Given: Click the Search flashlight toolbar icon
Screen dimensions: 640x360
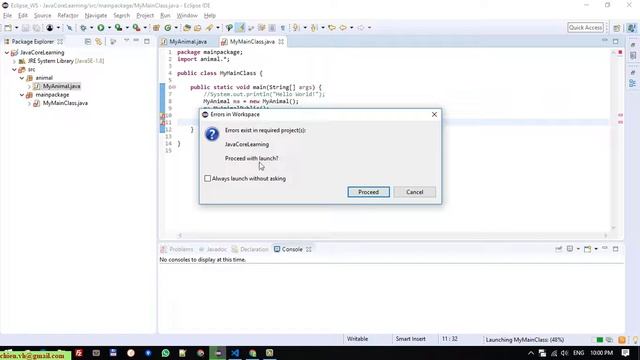Looking at the screenshot, I should pos(209,28).
